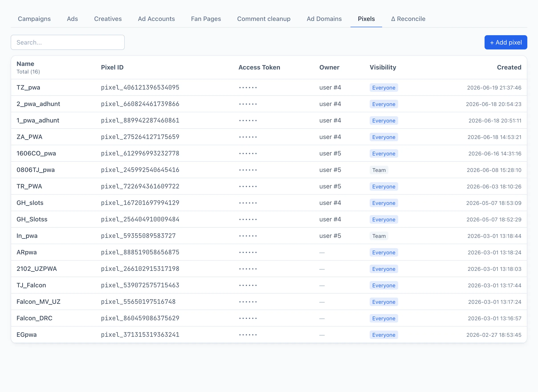This screenshot has width=538, height=392.
Task: Click the Team badge on In_pwa row
Action: (x=379, y=236)
